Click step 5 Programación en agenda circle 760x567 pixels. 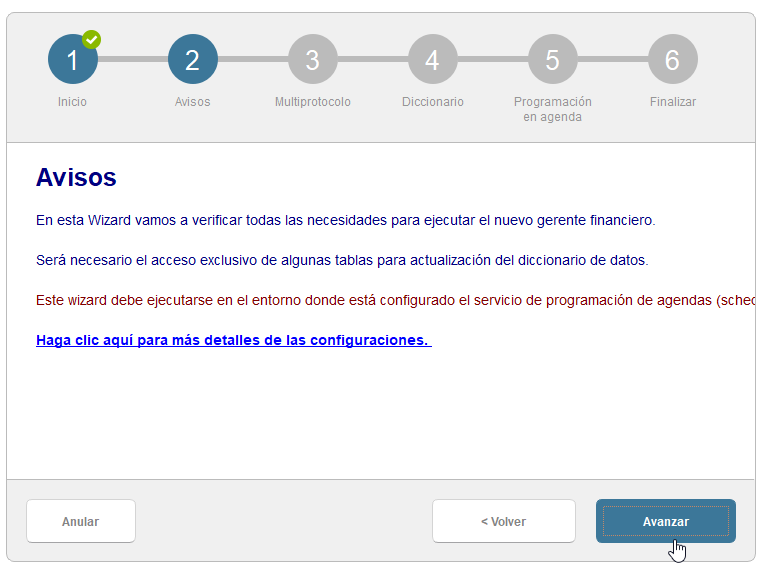553,59
